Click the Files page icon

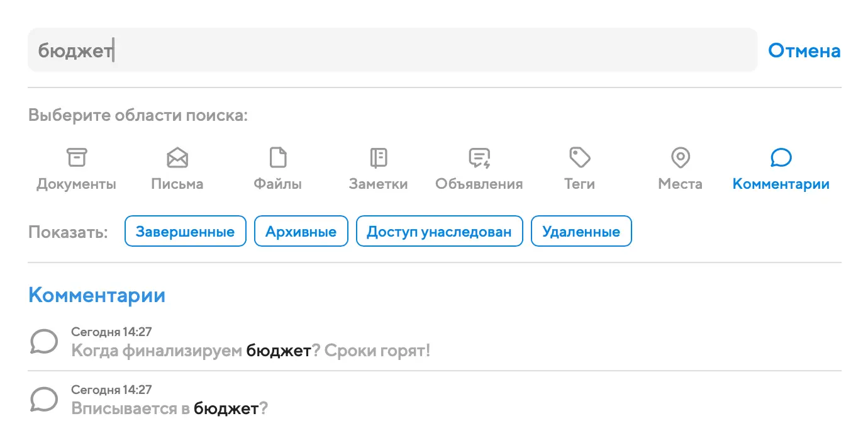[278, 157]
